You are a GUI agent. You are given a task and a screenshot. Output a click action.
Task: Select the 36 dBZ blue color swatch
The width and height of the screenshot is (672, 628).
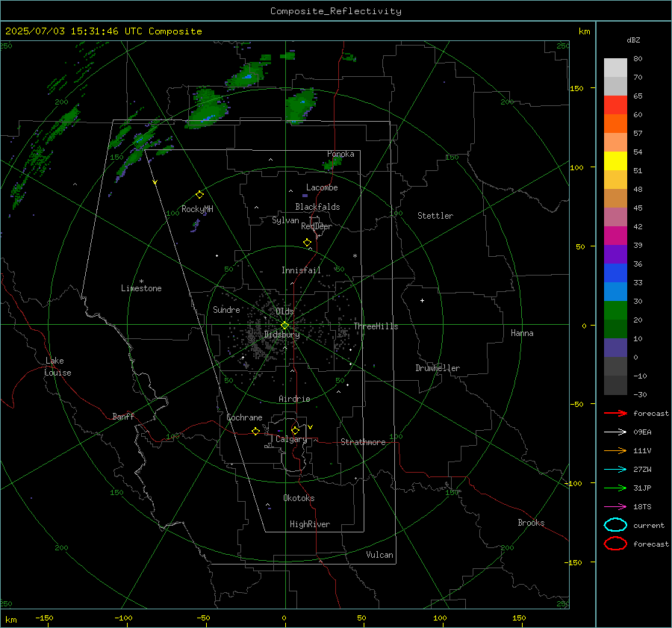(615, 273)
